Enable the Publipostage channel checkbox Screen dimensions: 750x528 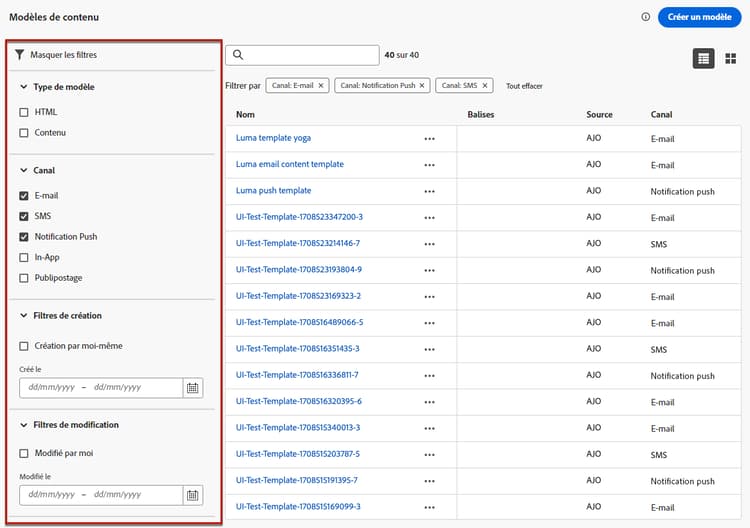point(24,278)
